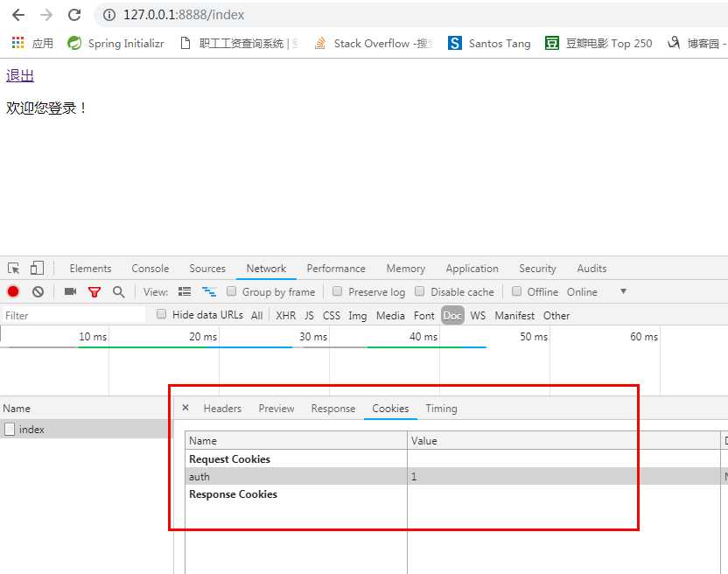Close the request details pane

pos(185,408)
